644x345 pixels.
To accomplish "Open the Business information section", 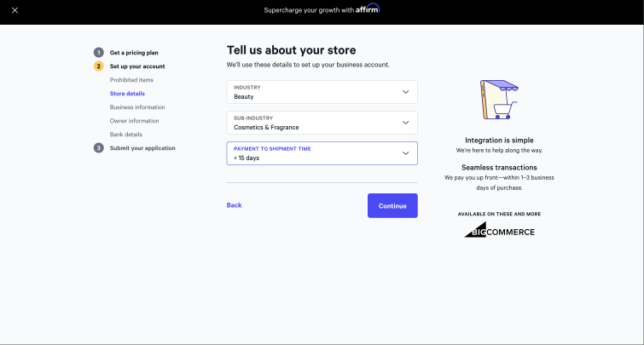I will (137, 107).
